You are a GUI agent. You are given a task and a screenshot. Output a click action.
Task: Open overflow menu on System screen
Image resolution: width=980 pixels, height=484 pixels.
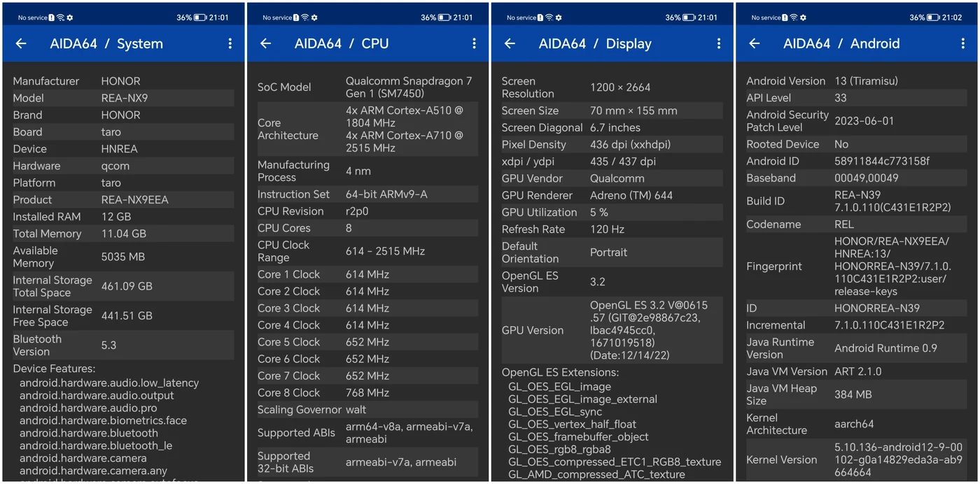[x=230, y=43]
